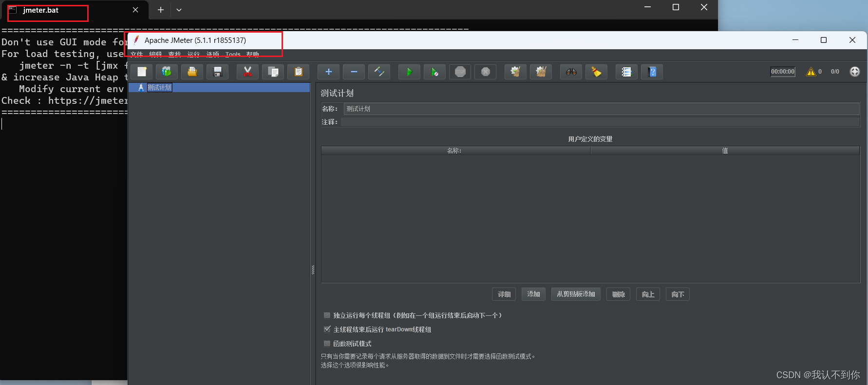The image size is (868, 385).
Task: Open the 查找 menu
Action: [174, 54]
